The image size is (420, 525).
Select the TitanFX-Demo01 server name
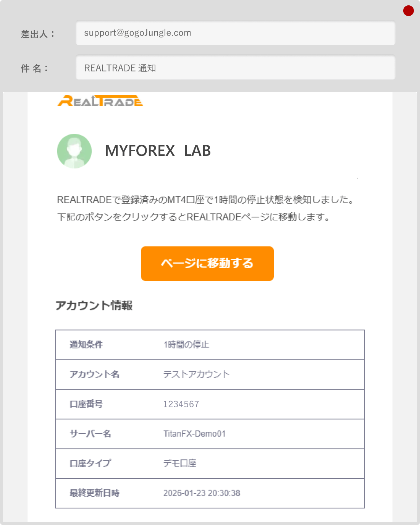(x=195, y=434)
